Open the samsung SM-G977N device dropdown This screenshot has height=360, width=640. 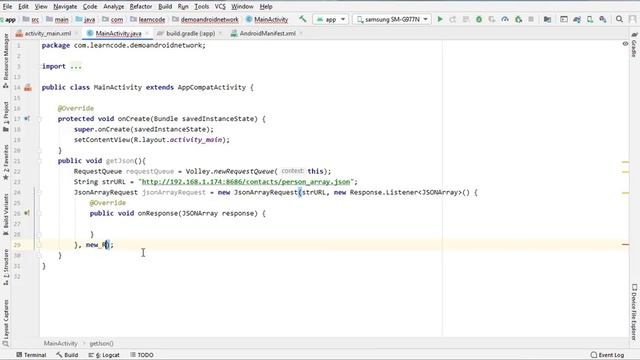pyautogui.click(x=392, y=19)
